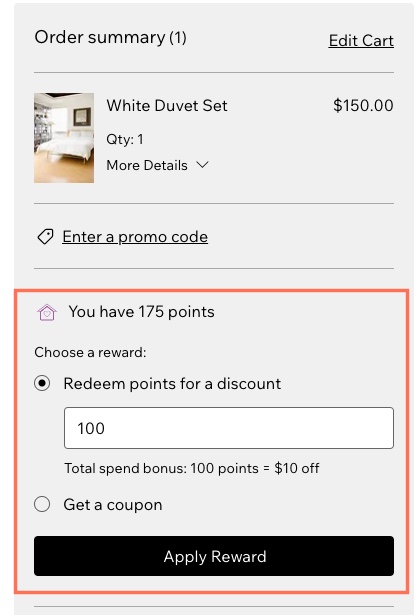Screen dimensions: 420x615
Task: Select the Get a coupon radio button
Action: [42, 504]
